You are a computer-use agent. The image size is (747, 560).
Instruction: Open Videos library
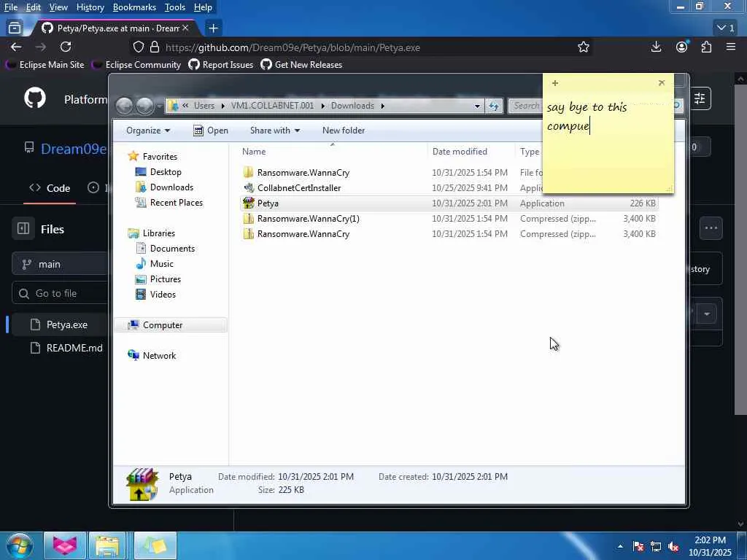point(163,295)
